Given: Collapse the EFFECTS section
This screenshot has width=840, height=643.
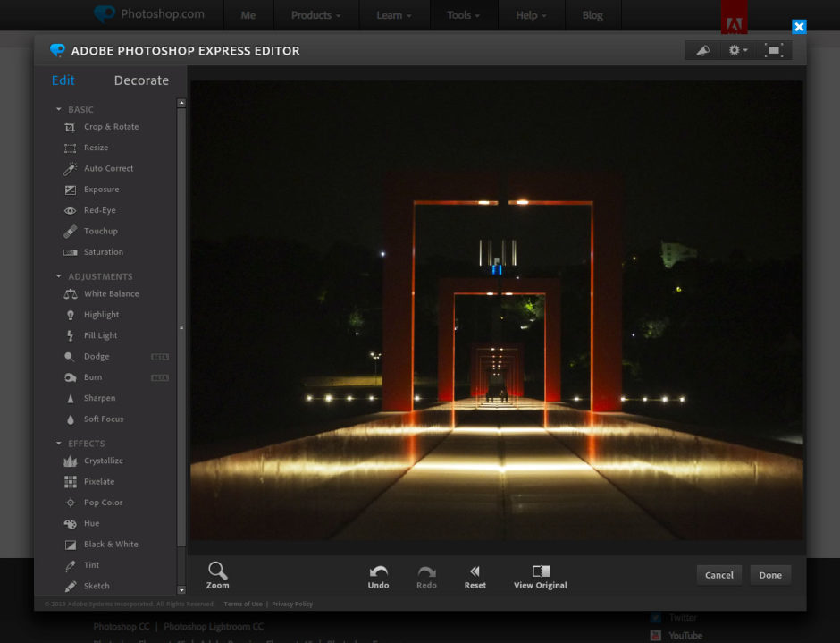Looking at the screenshot, I should [x=59, y=444].
